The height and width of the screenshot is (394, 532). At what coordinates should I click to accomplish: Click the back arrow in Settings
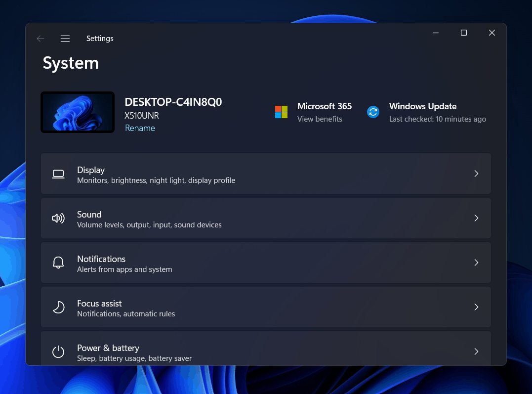point(41,39)
